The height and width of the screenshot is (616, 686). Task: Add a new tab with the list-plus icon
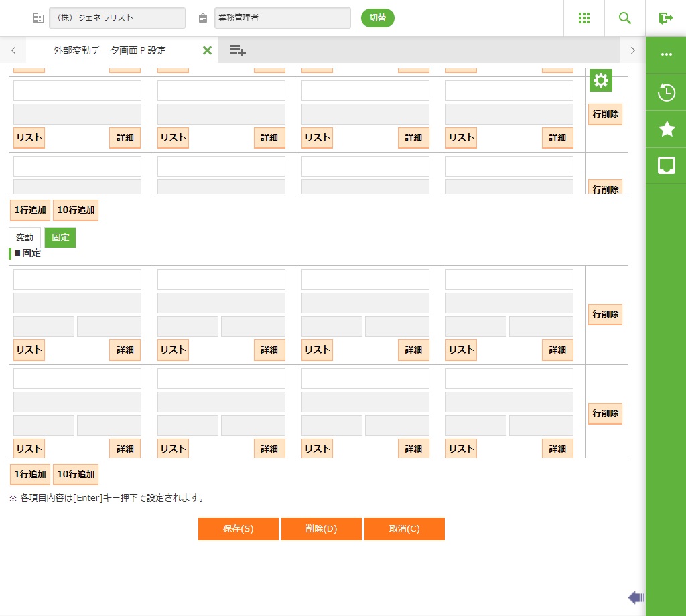(238, 50)
